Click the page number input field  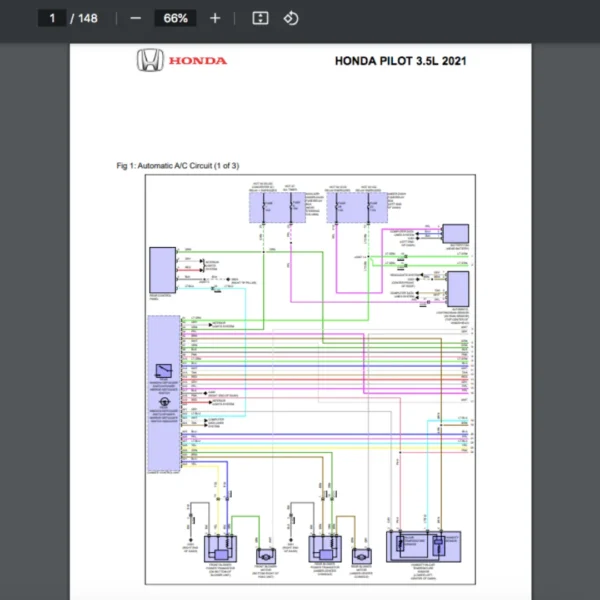[x=52, y=18]
